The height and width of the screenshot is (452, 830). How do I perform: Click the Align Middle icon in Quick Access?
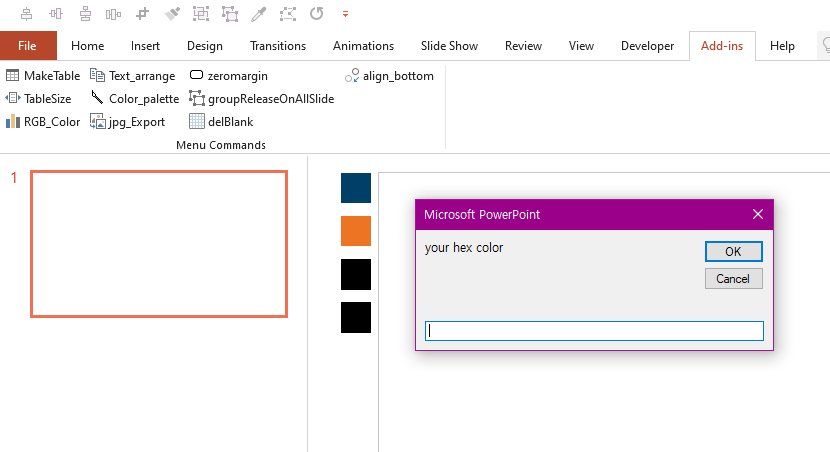[x=56, y=14]
